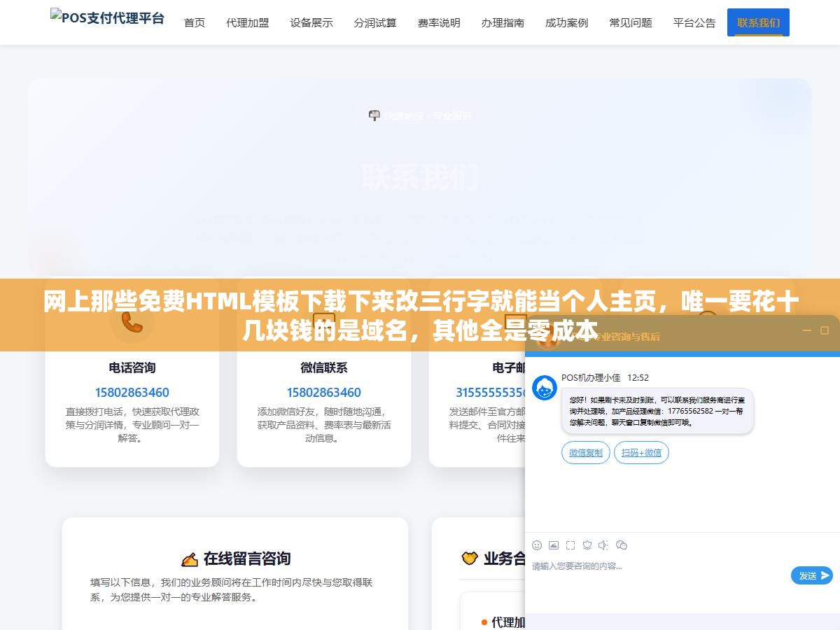Viewport: 840px width, 630px height.
Task: Click the handshake icon beside 业务合
Action: 469,558
